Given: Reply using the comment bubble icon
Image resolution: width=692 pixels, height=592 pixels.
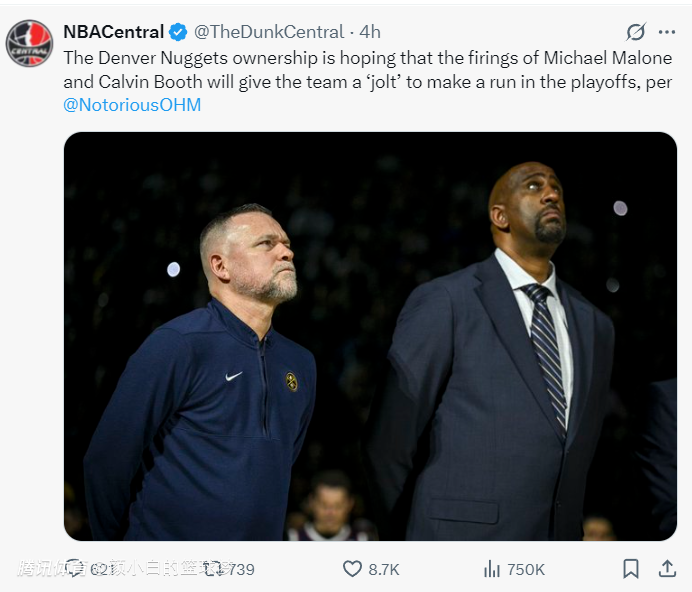Looking at the screenshot, I should 74,569.
